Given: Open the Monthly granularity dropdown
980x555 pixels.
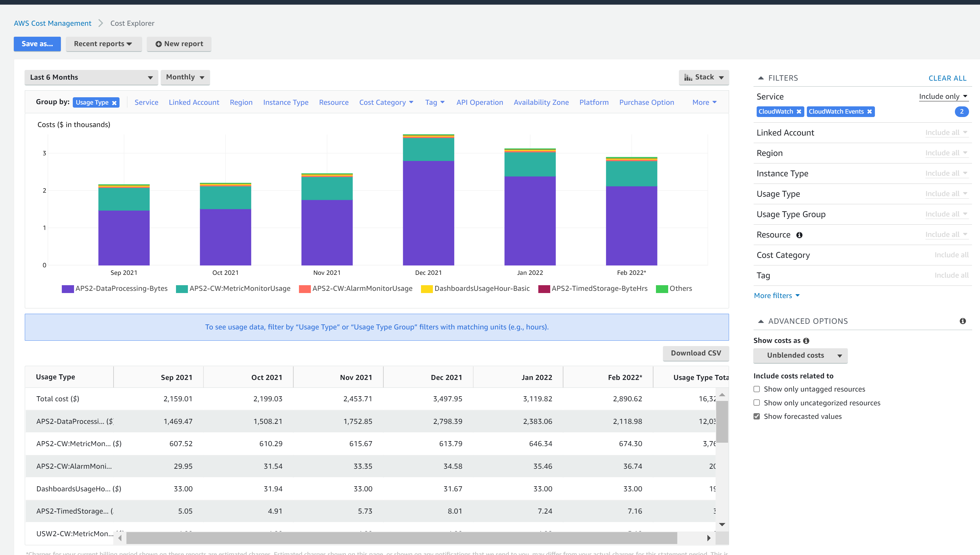Looking at the screenshot, I should (x=185, y=77).
